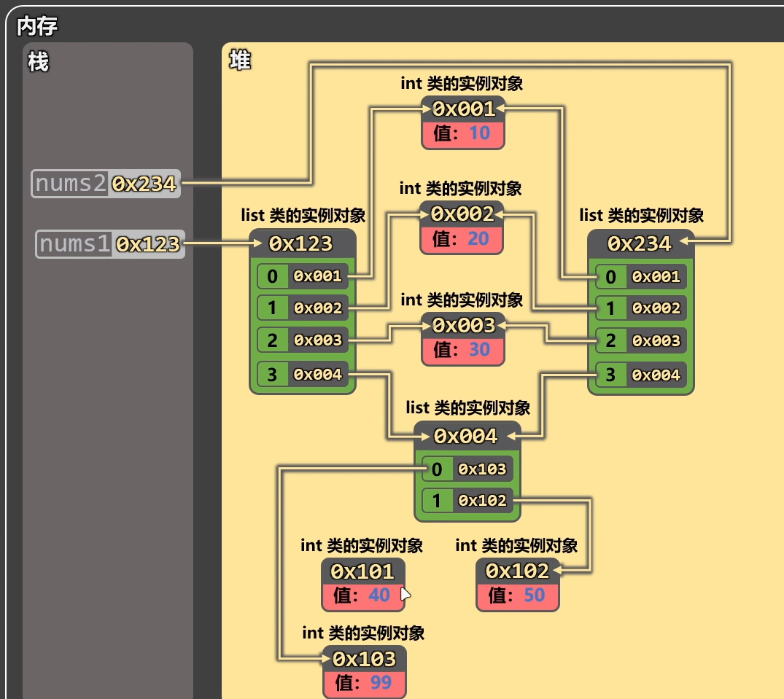Click the list 类的实例对象 label above 0x234
This screenshot has height=699, width=784.
642,215
